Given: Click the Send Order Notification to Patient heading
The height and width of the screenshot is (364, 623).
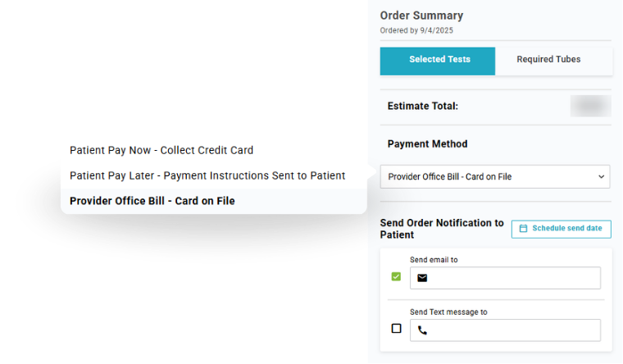Looking at the screenshot, I should coord(442,229).
